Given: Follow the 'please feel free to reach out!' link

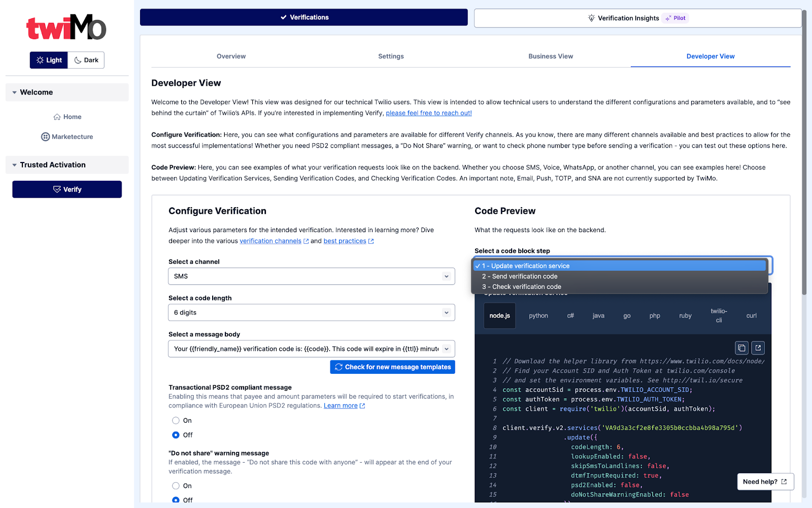Looking at the screenshot, I should click(429, 113).
